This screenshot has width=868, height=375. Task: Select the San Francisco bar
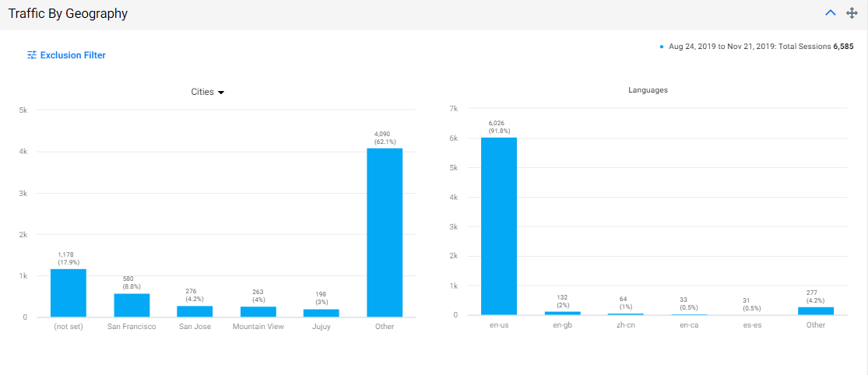[x=132, y=305]
